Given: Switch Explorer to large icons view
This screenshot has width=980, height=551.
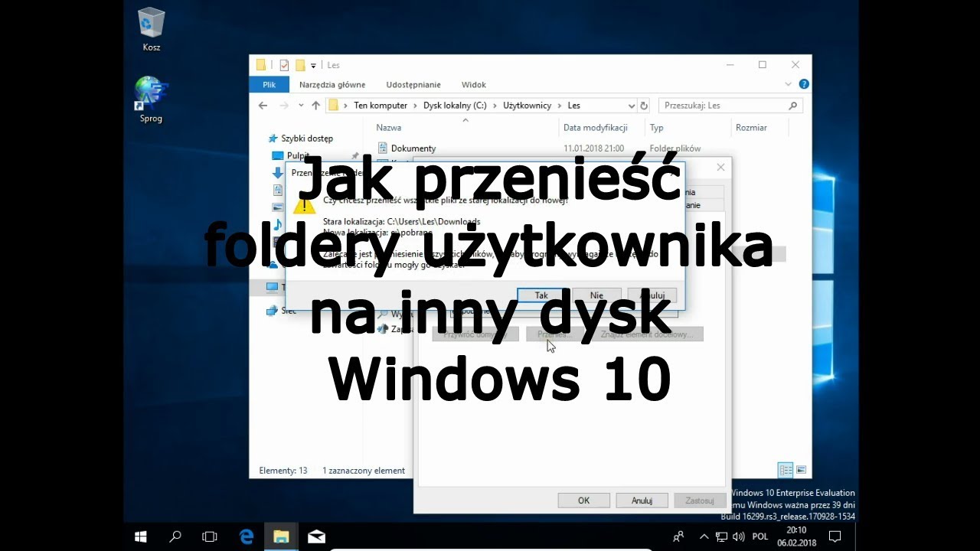Looking at the screenshot, I should (x=801, y=470).
